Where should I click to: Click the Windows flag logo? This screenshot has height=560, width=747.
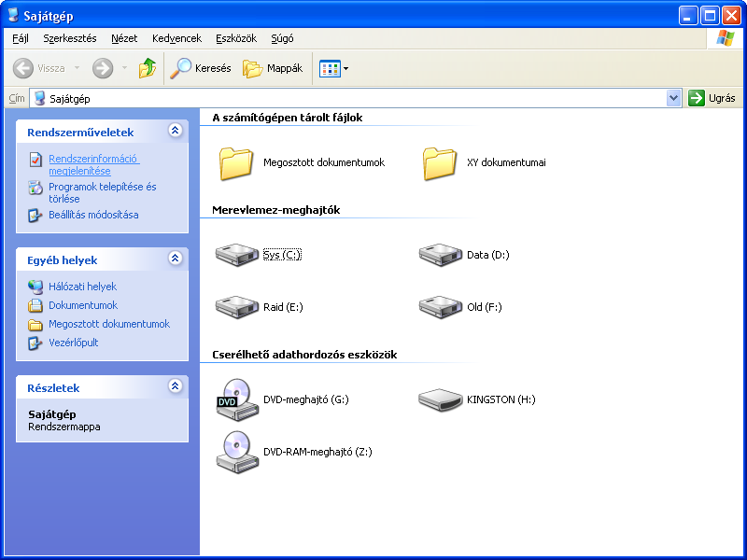(x=726, y=38)
